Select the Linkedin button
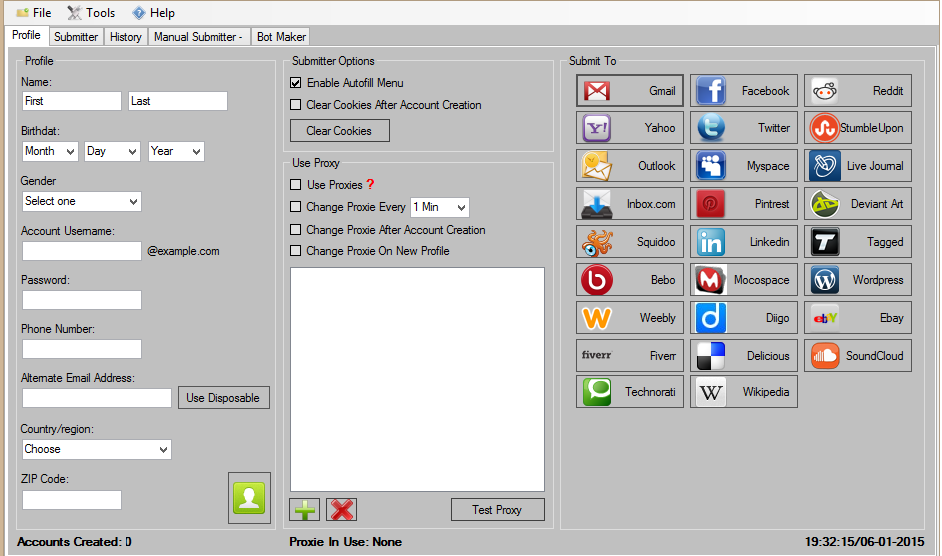 [x=744, y=242]
